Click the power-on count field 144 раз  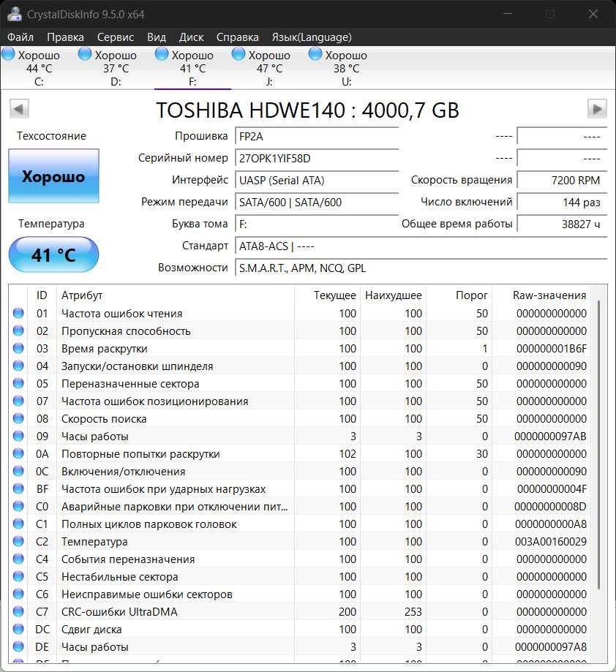pyautogui.click(x=562, y=202)
